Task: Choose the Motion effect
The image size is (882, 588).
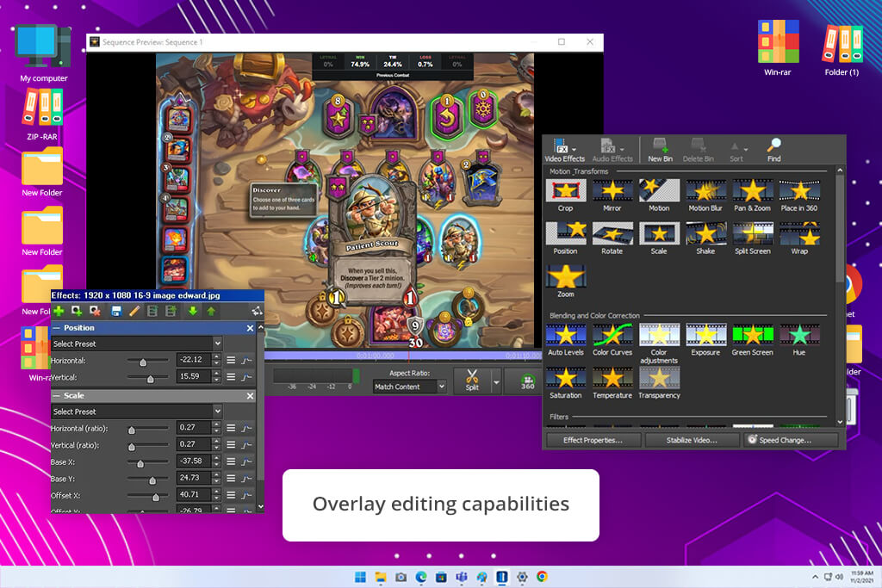Action: pos(659,195)
